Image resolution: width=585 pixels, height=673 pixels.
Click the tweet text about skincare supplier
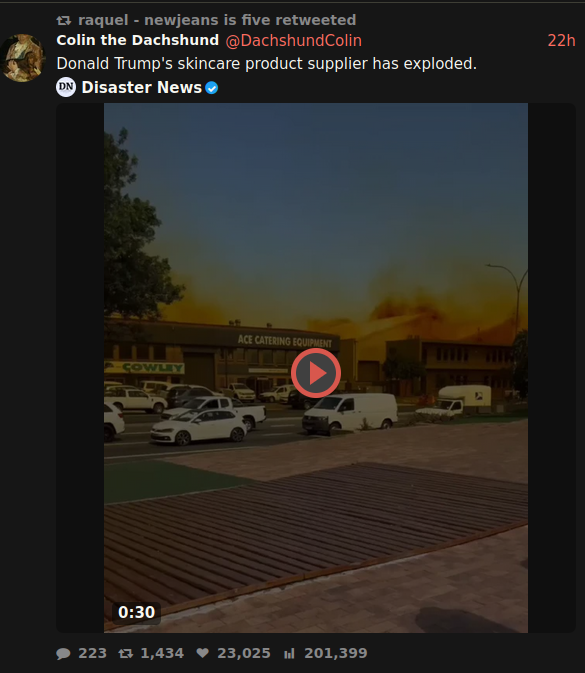[267, 64]
